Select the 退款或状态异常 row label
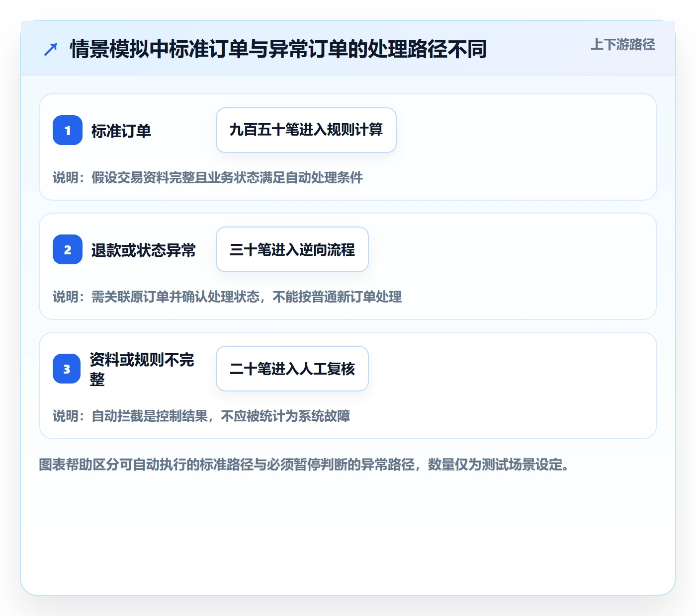696x616 pixels. [x=143, y=250]
